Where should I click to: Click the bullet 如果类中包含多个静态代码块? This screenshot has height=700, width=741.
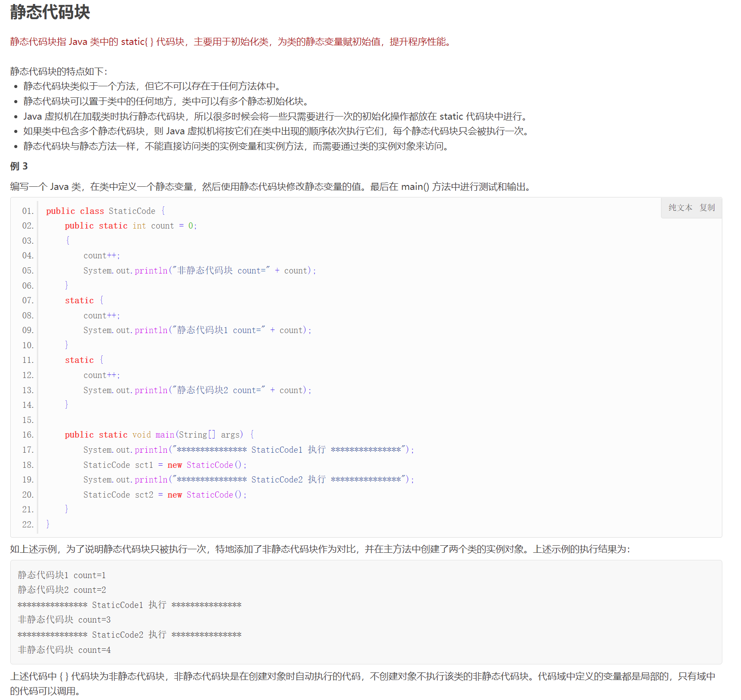pyautogui.click(x=277, y=131)
